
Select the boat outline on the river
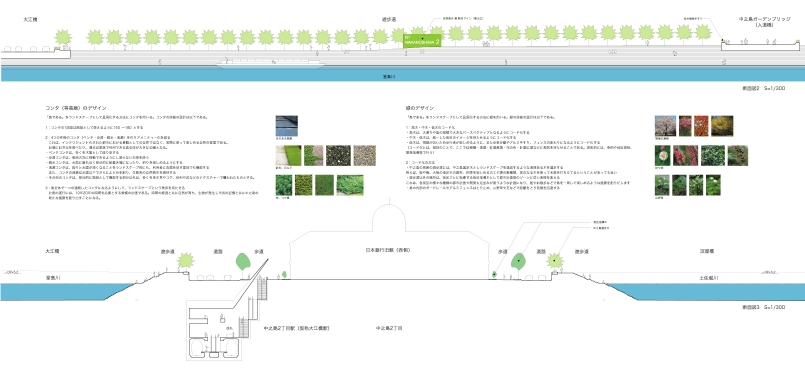[270, 63]
